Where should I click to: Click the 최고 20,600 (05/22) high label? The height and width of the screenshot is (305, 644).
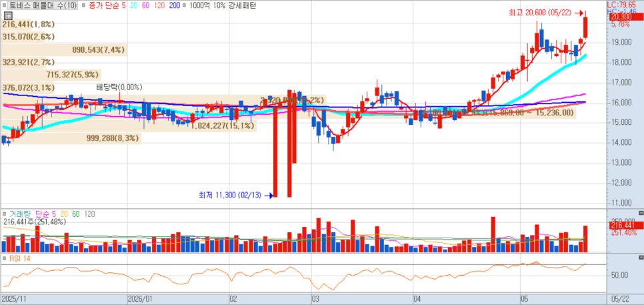(x=541, y=13)
